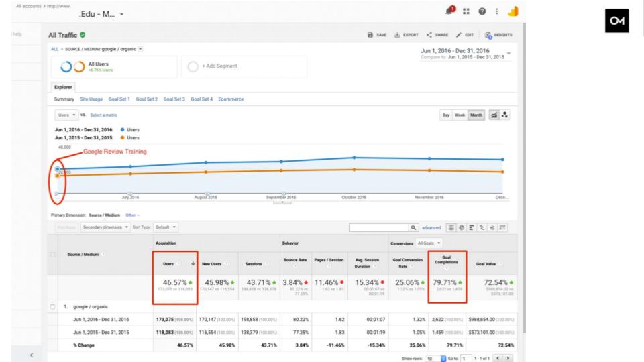Viewport: 644px width, 362px height.
Task: Select the pivot table view icon
Action: (502, 227)
